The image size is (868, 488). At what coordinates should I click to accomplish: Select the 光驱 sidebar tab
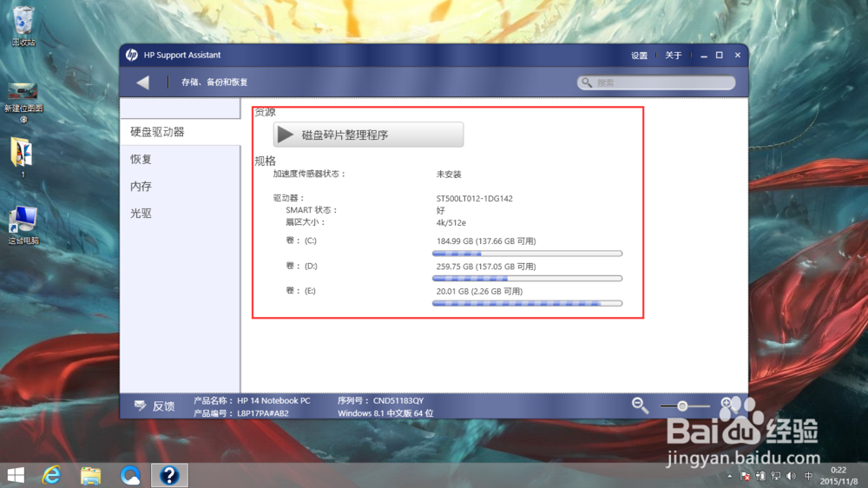[x=181, y=214]
